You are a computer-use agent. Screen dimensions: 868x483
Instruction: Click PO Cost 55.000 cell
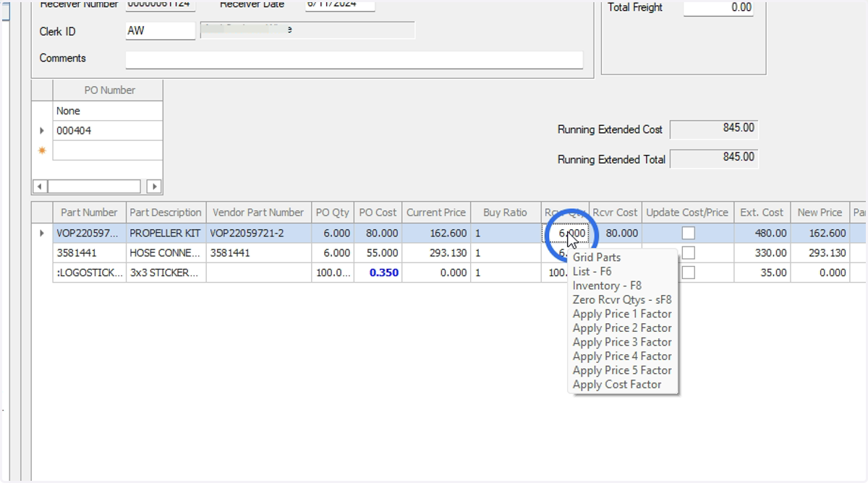(x=378, y=253)
